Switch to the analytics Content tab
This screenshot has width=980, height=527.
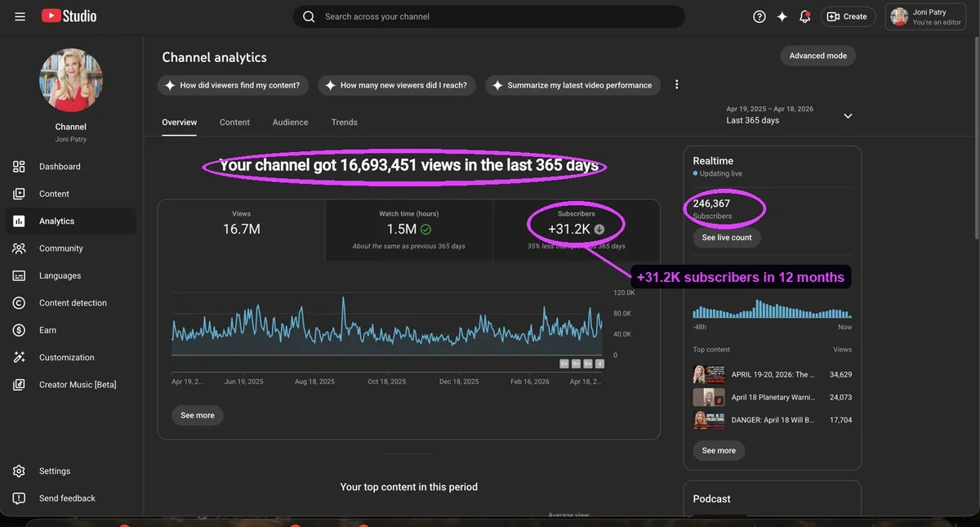pyautogui.click(x=234, y=123)
